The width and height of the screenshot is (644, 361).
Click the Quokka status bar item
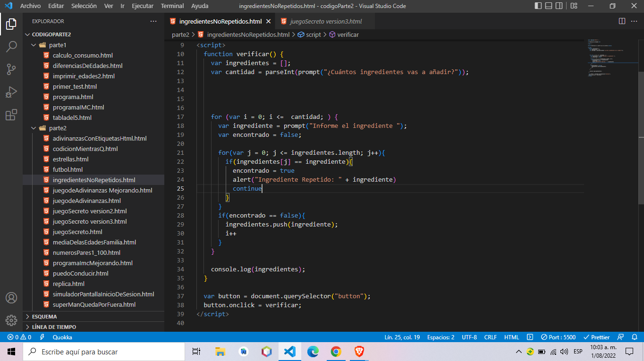[62, 337]
